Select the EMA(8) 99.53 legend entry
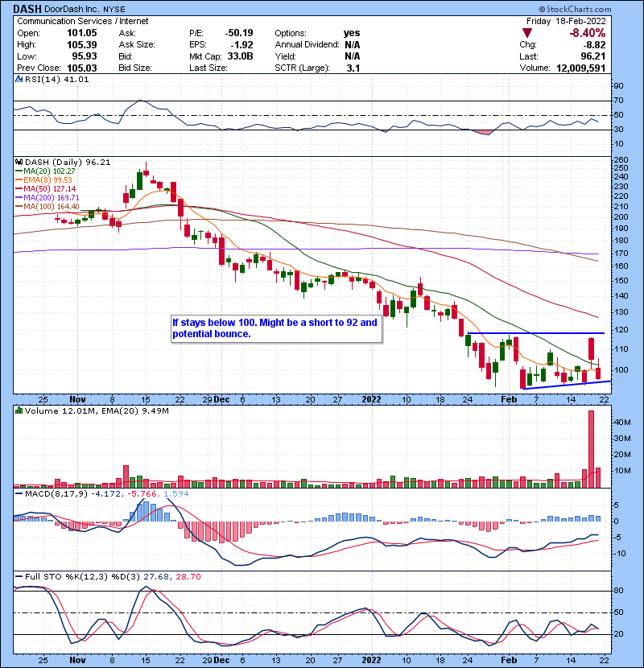 pyautogui.click(x=43, y=179)
